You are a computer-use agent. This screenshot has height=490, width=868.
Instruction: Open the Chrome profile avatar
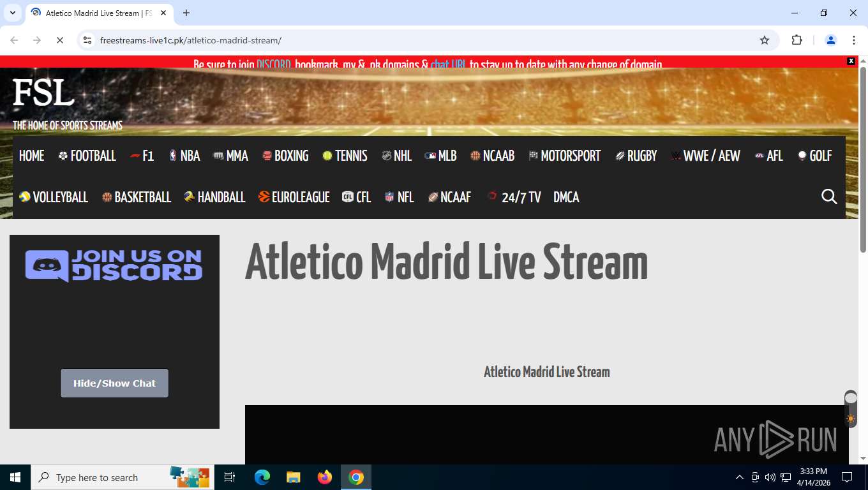[831, 40]
